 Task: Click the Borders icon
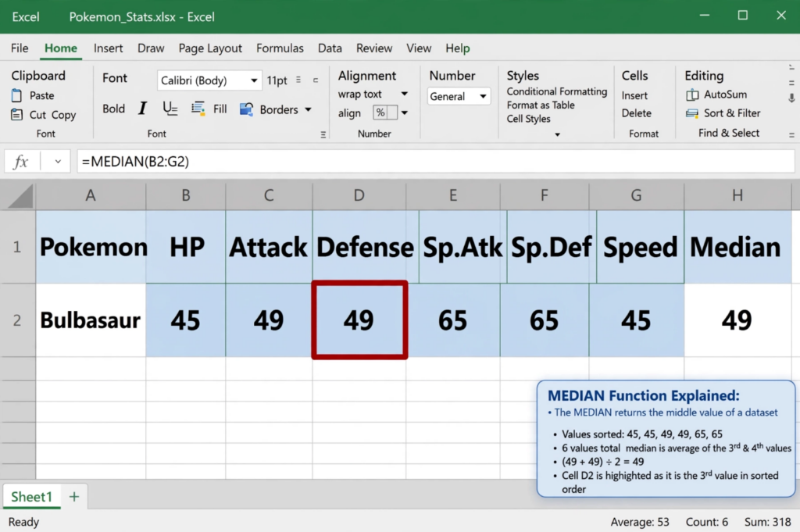246,109
